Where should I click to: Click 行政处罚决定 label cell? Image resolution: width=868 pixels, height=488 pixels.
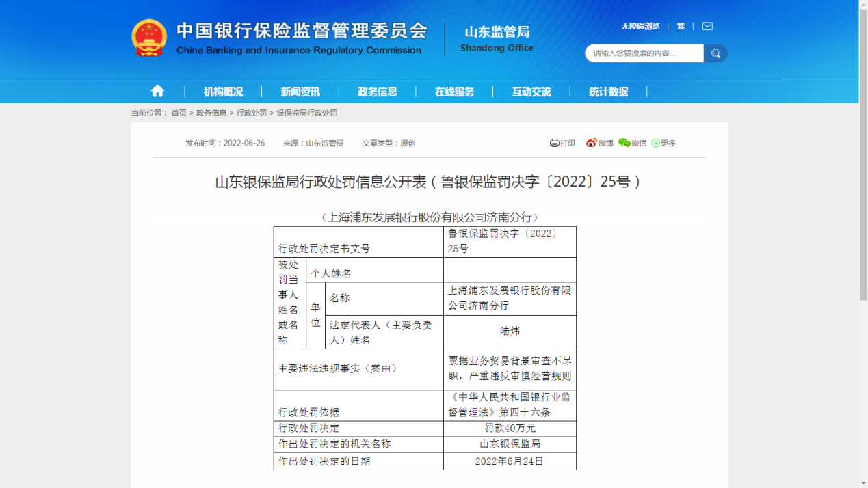coord(358,429)
